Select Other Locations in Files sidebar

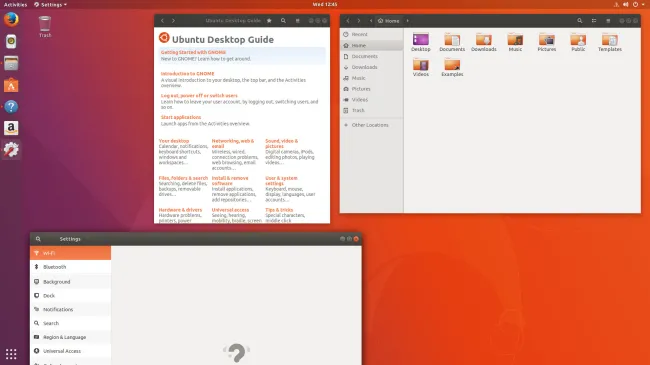point(371,125)
